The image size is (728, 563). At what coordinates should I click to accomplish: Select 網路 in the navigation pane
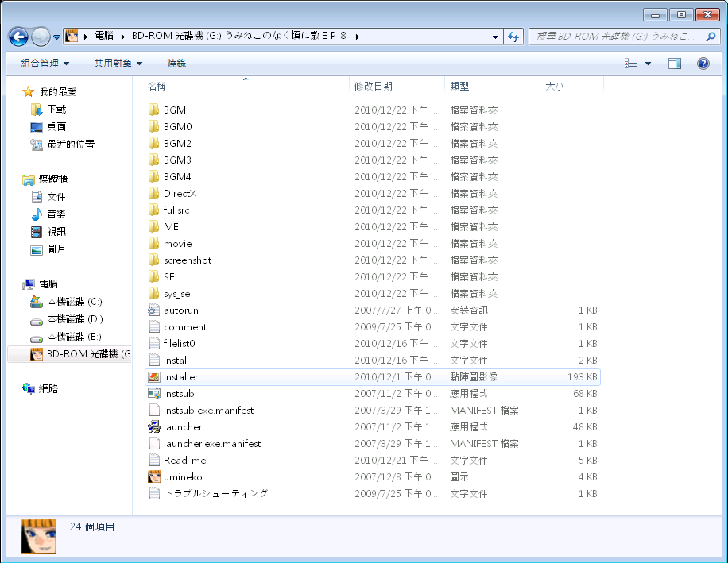click(x=41, y=388)
